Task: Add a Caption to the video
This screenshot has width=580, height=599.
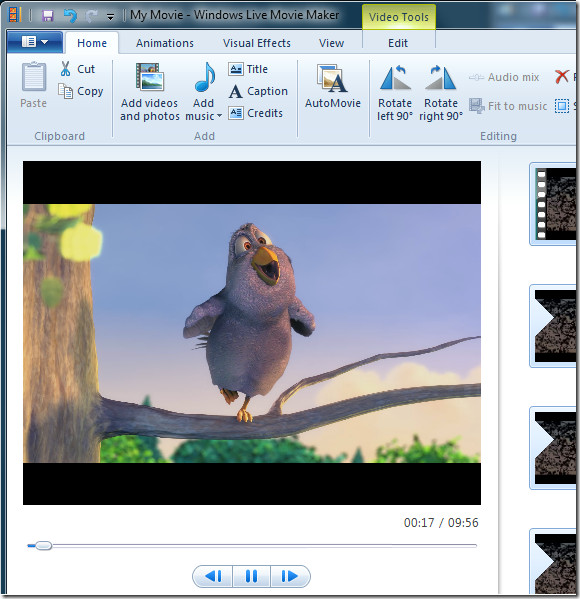Action: [x=258, y=91]
